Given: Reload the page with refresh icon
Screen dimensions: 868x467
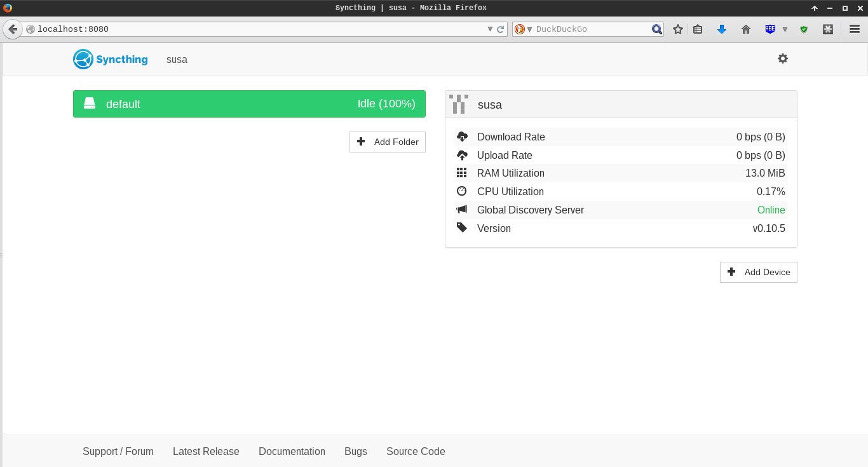Looking at the screenshot, I should 501,29.
